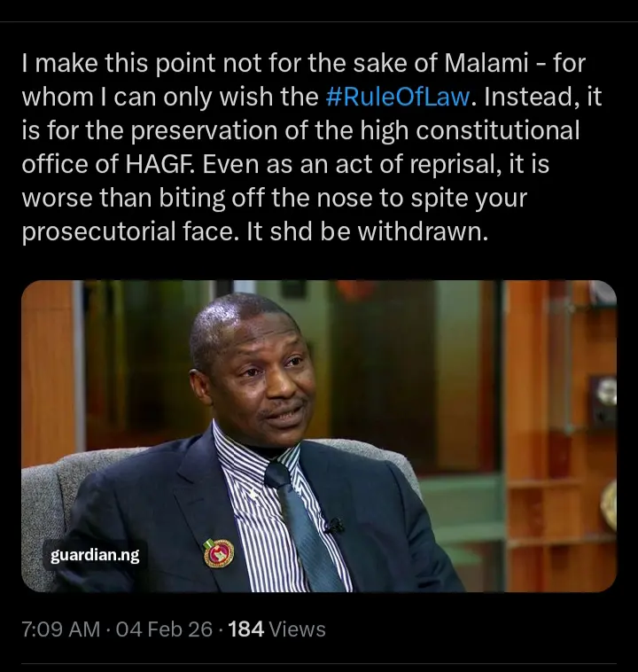Click the round lapel pin in photo
This screenshot has width=638, height=672.
point(217,553)
